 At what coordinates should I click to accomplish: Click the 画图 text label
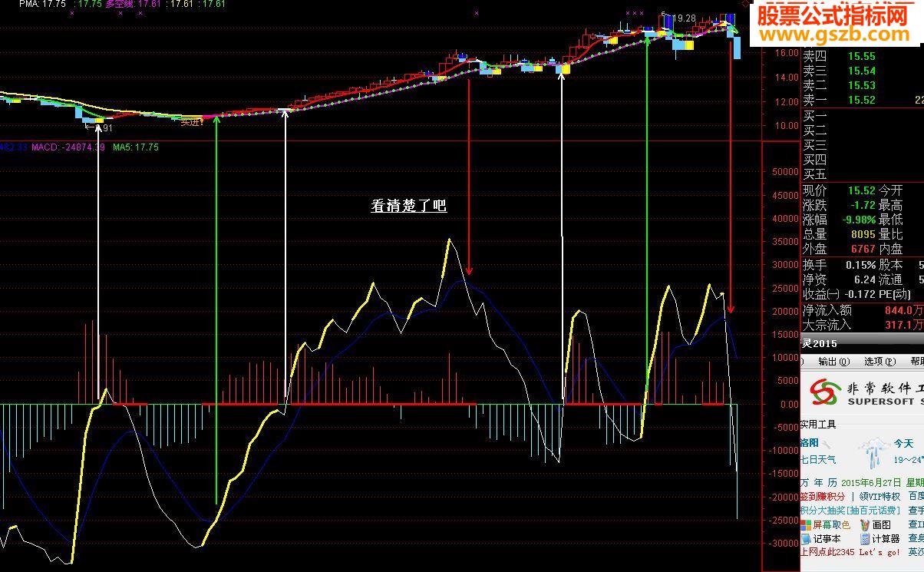[x=882, y=525]
